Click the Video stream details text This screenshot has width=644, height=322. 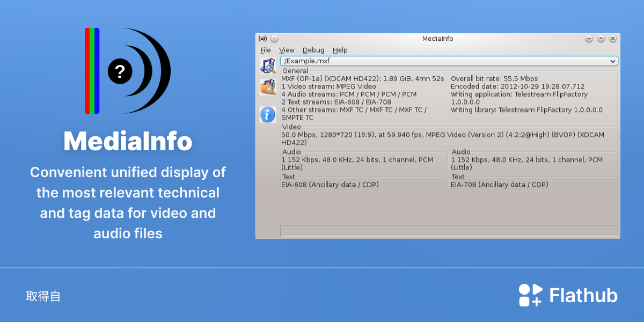443,139
